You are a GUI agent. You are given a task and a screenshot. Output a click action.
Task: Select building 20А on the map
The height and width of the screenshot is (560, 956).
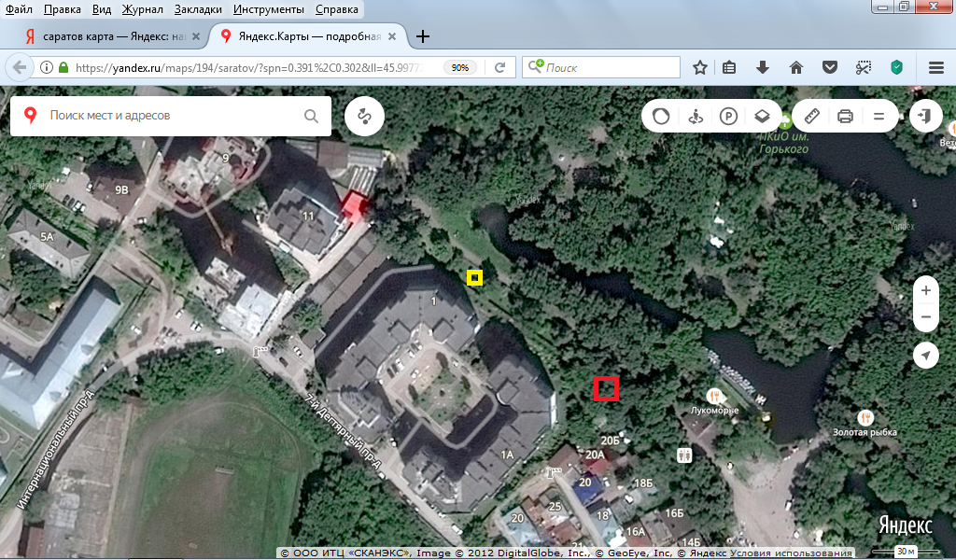pos(595,455)
